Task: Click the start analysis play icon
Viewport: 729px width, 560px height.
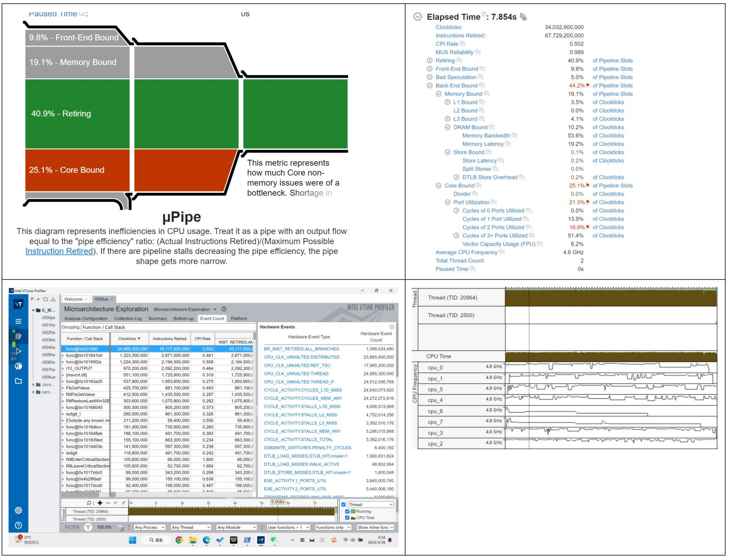Action: point(18,351)
